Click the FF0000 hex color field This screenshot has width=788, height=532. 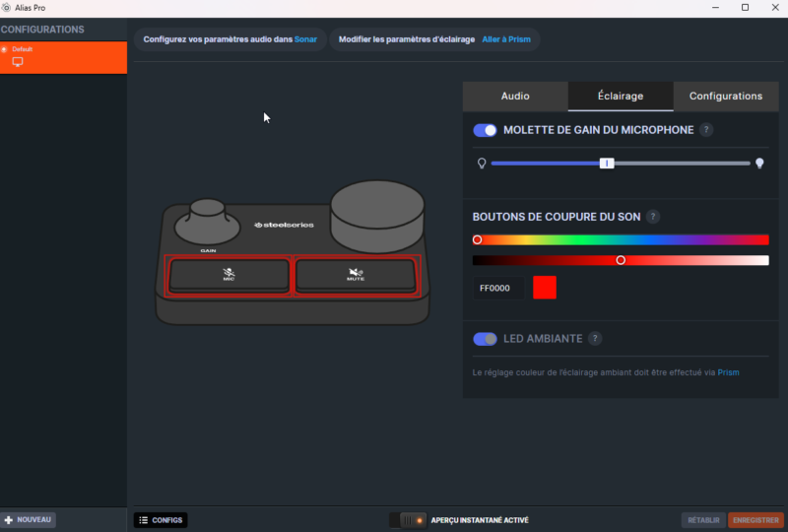pyautogui.click(x=497, y=289)
